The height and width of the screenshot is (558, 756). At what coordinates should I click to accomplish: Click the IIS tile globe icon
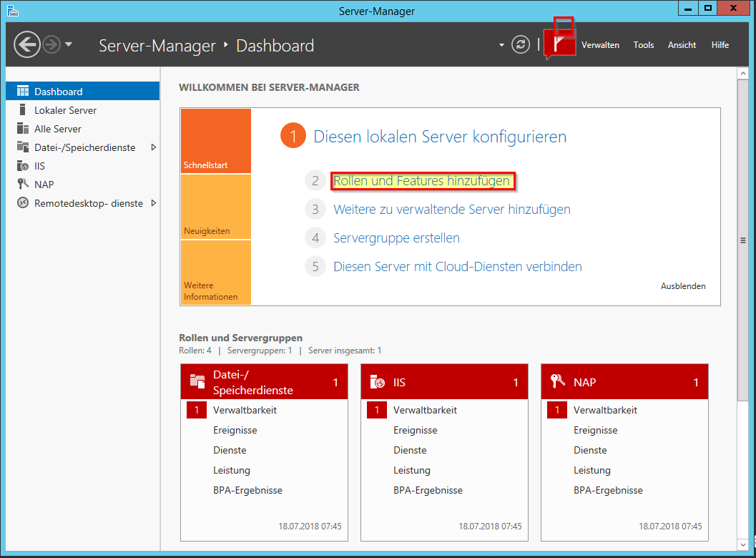click(x=378, y=381)
